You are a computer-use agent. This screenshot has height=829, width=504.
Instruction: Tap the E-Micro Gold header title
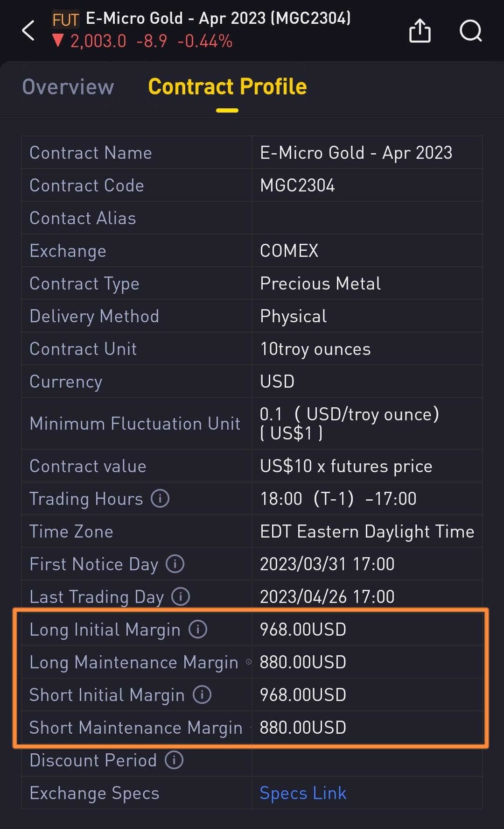[x=218, y=19]
